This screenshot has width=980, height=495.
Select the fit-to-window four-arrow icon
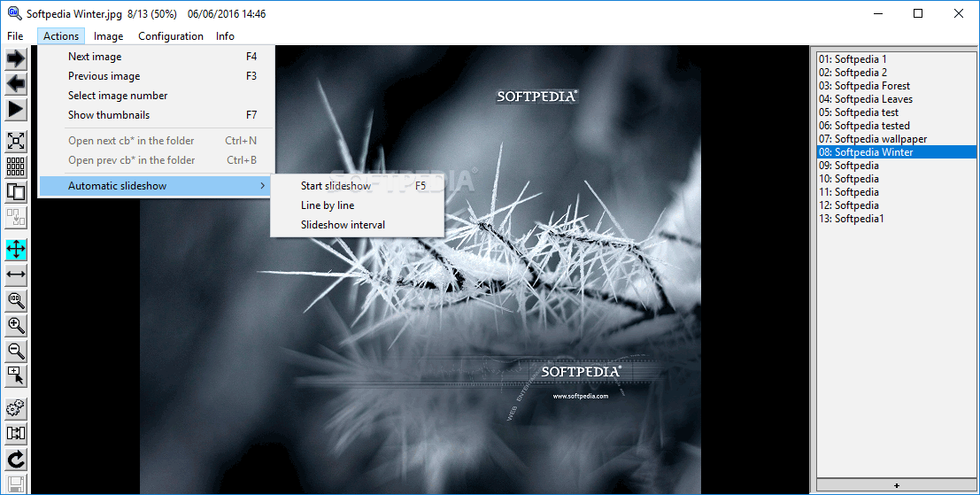(x=16, y=249)
